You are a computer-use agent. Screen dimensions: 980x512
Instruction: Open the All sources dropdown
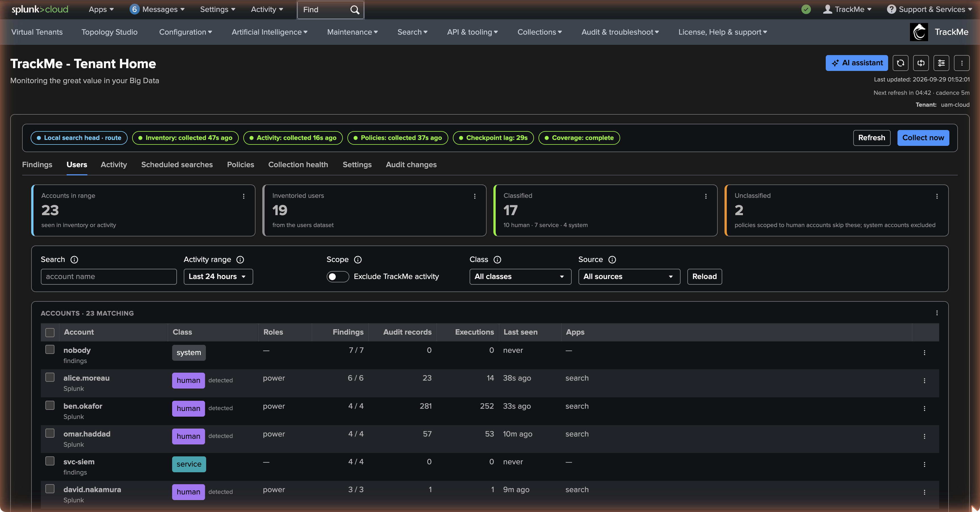[629, 277]
